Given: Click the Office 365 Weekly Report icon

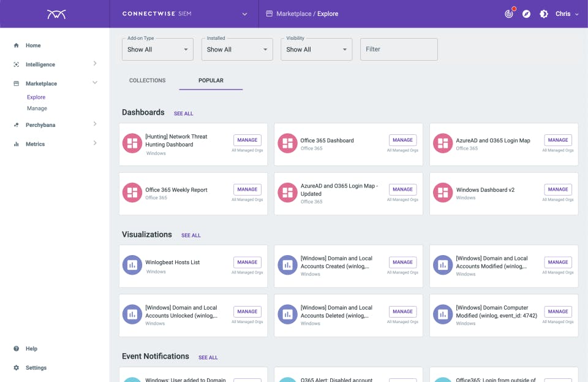Looking at the screenshot, I should (132, 193).
